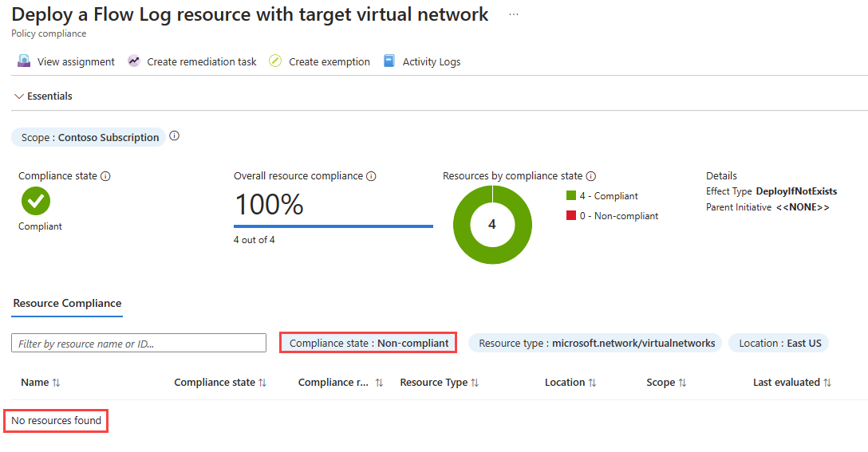
Task: Open the Resource type filter pill
Action: (x=595, y=344)
